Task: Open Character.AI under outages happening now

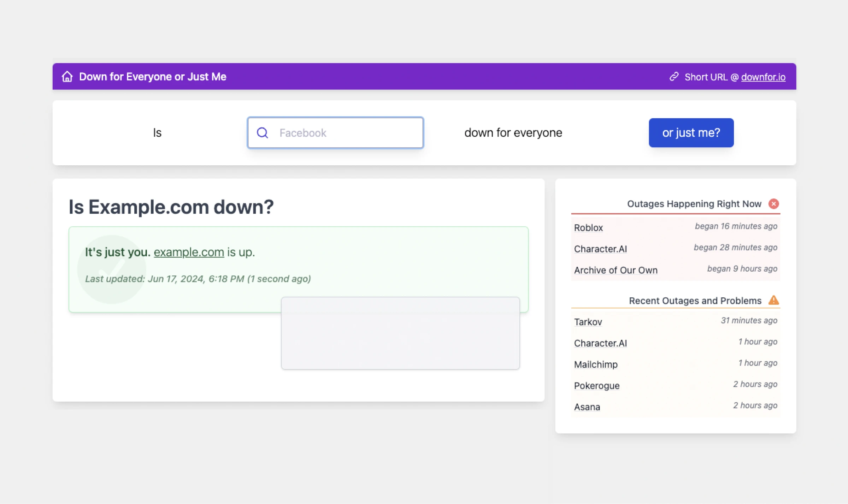Action: coord(600,249)
